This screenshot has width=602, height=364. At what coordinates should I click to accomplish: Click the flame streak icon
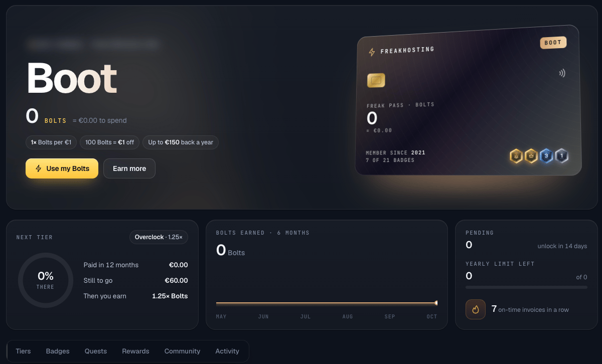tap(476, 309)
